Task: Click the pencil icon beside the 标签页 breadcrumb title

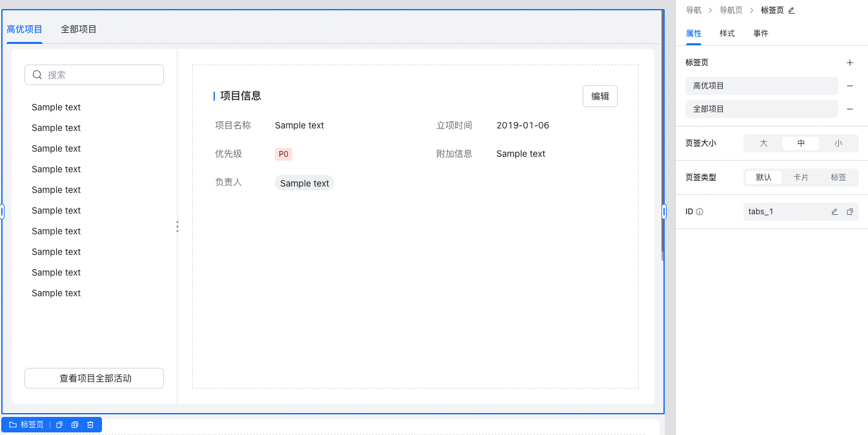Action: point(791,10)
